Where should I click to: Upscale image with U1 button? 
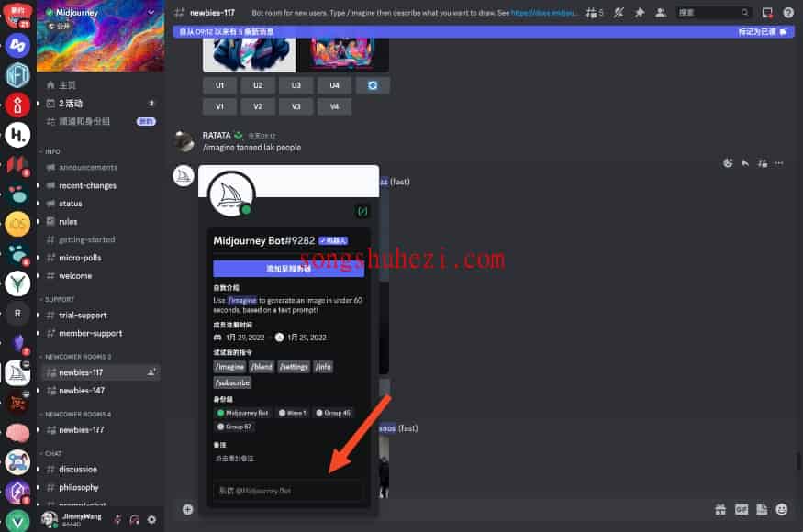[219, 85]
